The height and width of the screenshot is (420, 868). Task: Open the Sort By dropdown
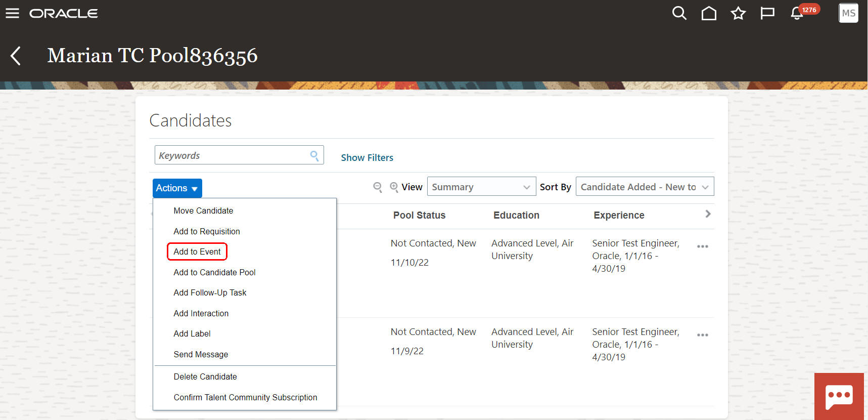[x=644, y=187]
